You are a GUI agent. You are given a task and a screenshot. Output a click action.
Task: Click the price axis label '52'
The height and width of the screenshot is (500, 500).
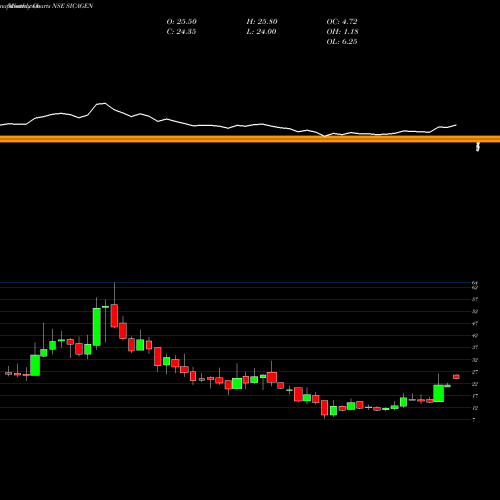click(x=475, y=311)
